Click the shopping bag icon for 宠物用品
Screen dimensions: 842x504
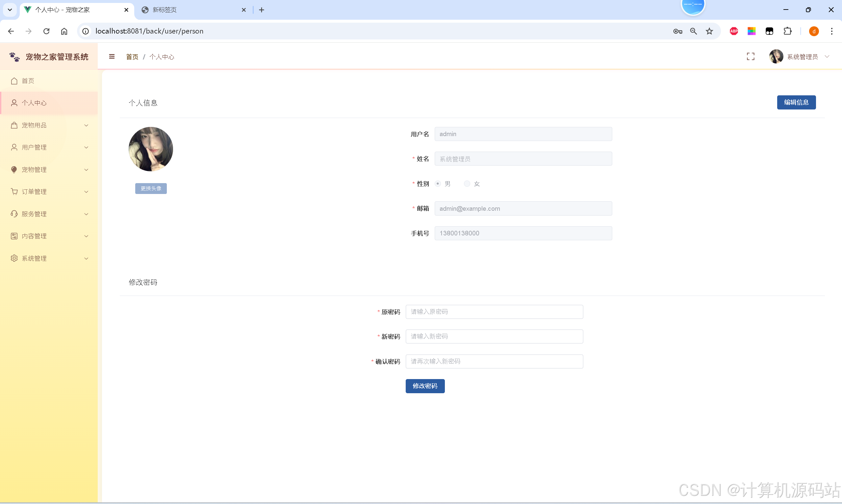point(14,125)
